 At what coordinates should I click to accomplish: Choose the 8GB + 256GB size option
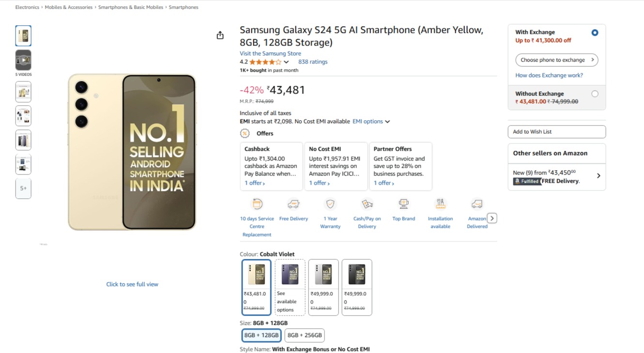(305, 335)
